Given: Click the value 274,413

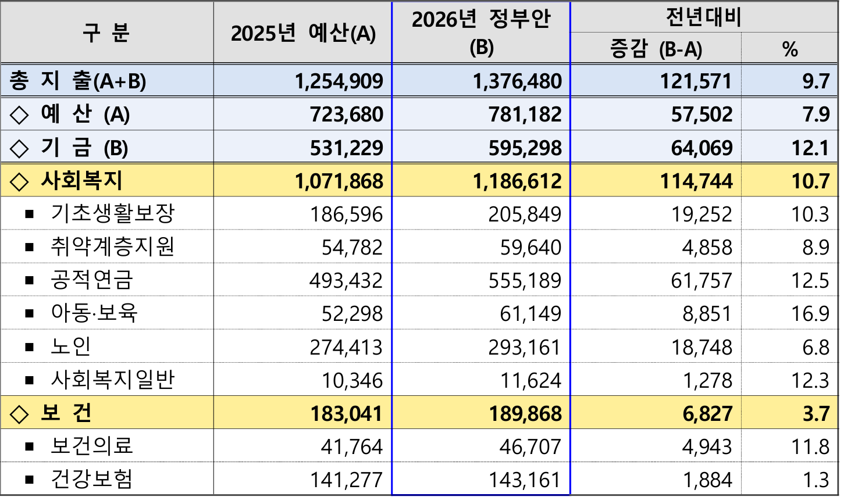Looking at the screenshot, I should click(347, 348).
